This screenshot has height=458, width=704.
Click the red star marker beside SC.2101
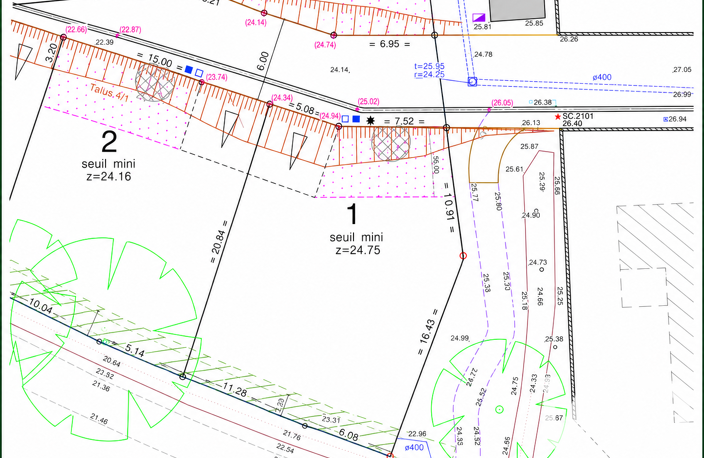[x=558, y=117]
